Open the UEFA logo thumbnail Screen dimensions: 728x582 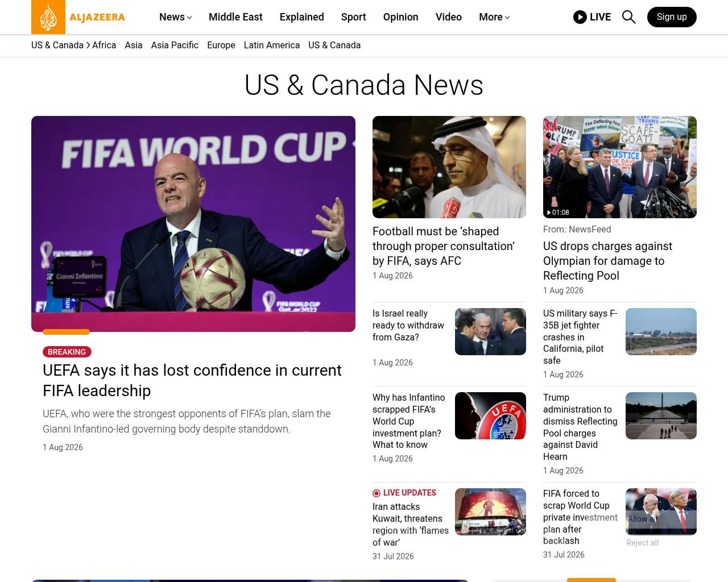490,416
